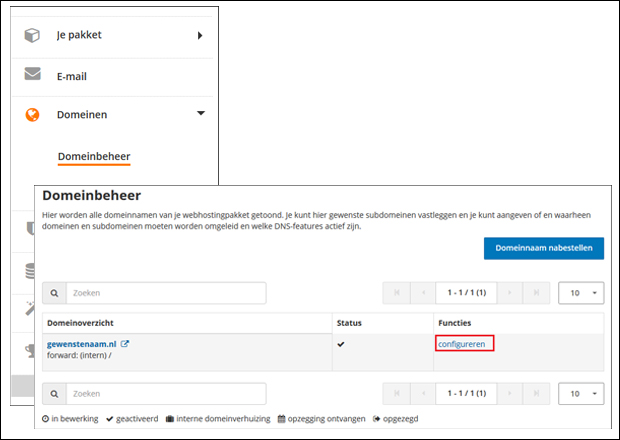Viewport: 620px width, 440px height.
Task: Go to first page in upper pagination
Action: [x=397, y=293]
